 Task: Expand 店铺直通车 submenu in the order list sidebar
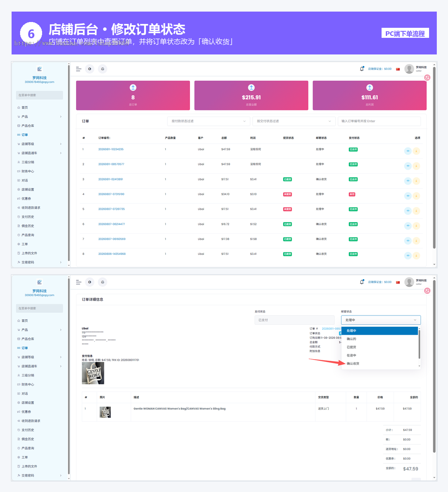[61, 153]
